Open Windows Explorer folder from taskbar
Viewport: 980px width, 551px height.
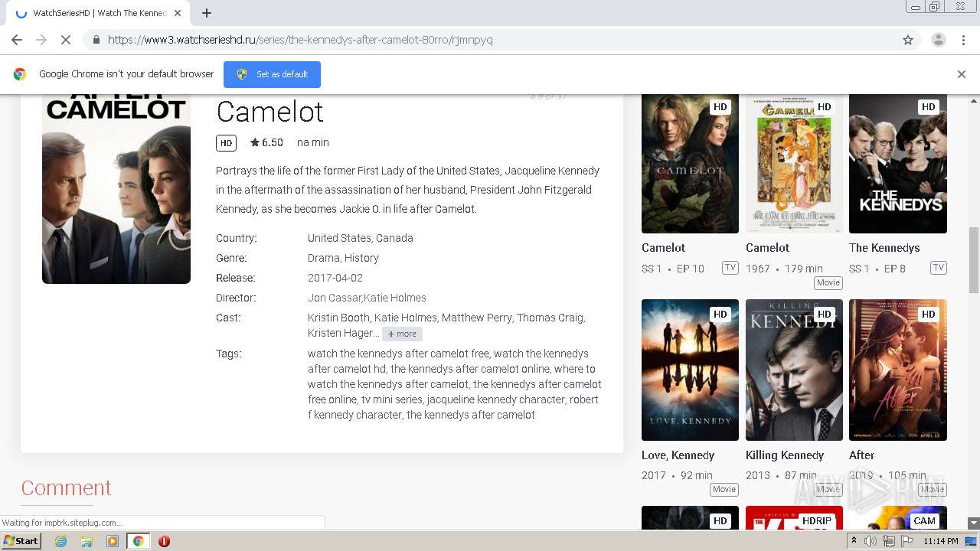coord(87,541)
